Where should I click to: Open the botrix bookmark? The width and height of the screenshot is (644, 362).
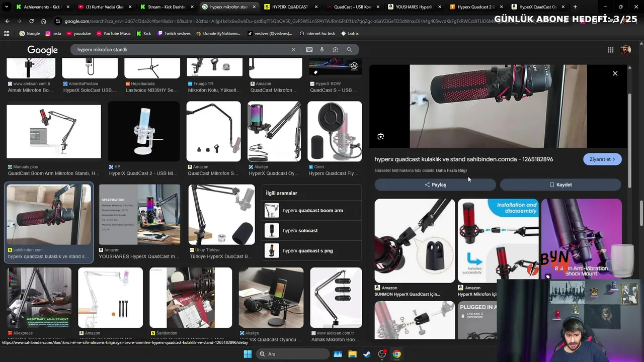click(x=350, y=34)
